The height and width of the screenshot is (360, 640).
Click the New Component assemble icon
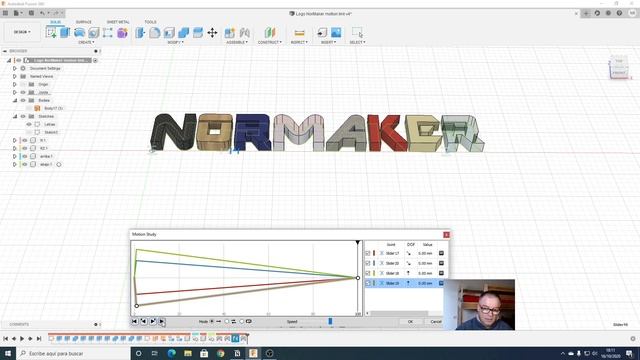coord(230,32)
